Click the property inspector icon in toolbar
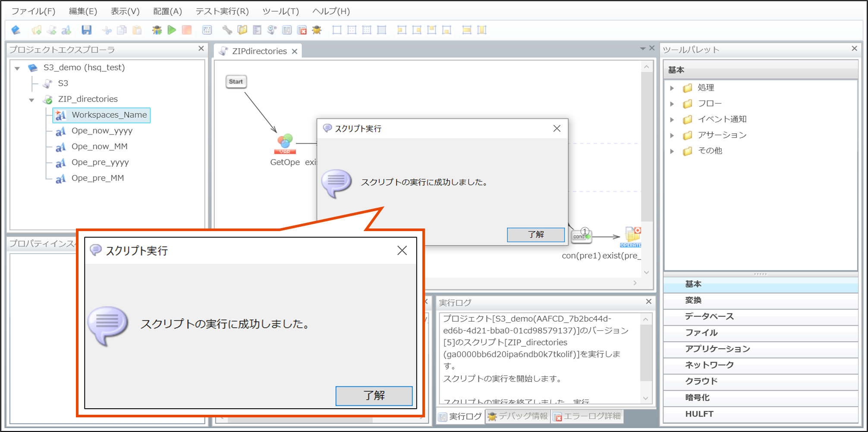Screen dimensions: 868x432 [257, 30]
